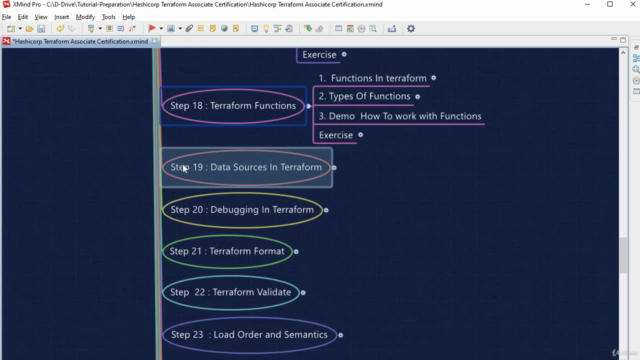This screenshot has height=360, width=640.
Task: Expand Step 22 Terraform Validate node dot
Action: (303, 293)
